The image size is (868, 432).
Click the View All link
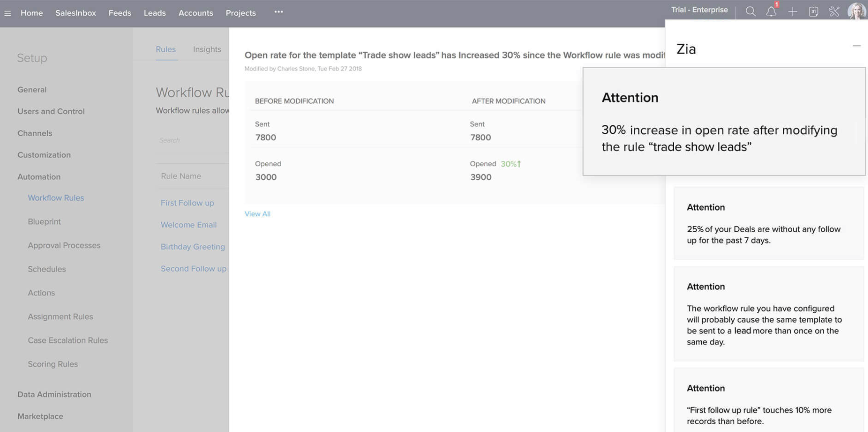point(257,214)
